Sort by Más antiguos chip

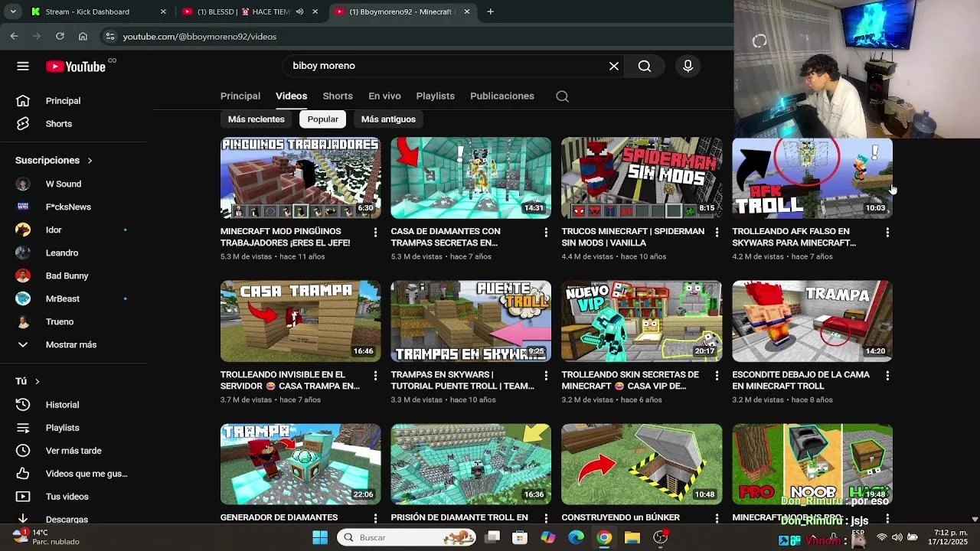(388, 119)
